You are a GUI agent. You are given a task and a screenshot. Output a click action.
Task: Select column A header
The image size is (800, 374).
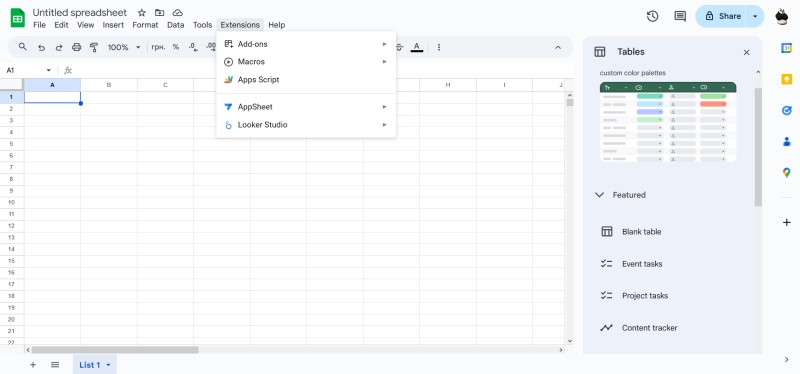pyautogui.click(x=52, y=85)
